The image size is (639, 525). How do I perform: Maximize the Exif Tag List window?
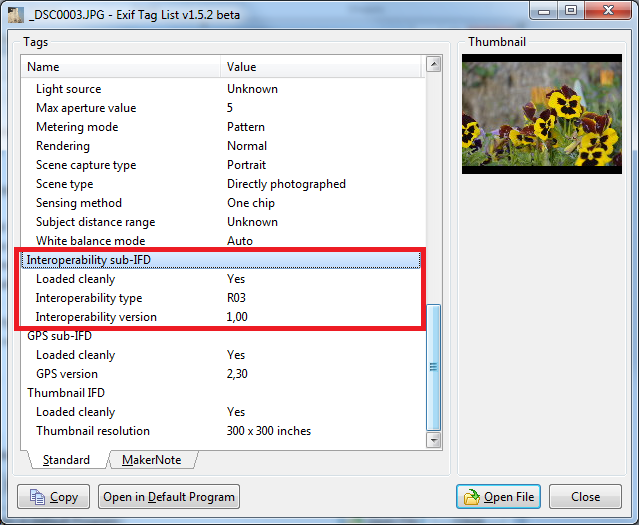571,11
